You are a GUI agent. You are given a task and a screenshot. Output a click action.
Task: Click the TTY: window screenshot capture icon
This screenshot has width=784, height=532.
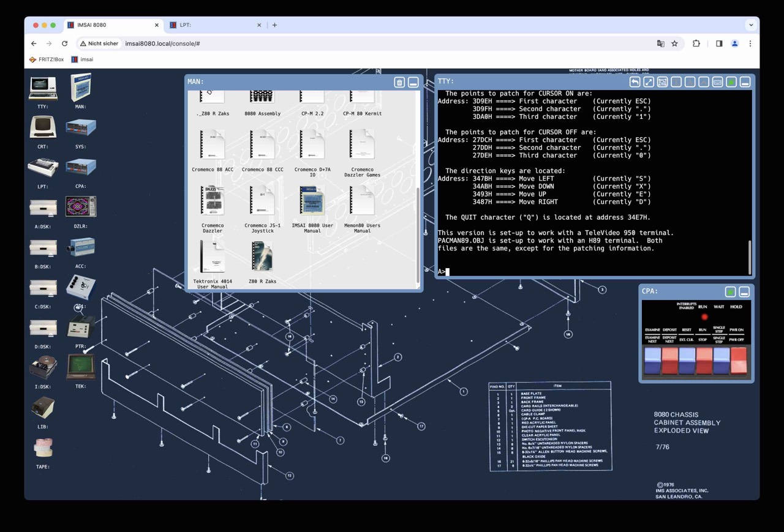[662, 82]
